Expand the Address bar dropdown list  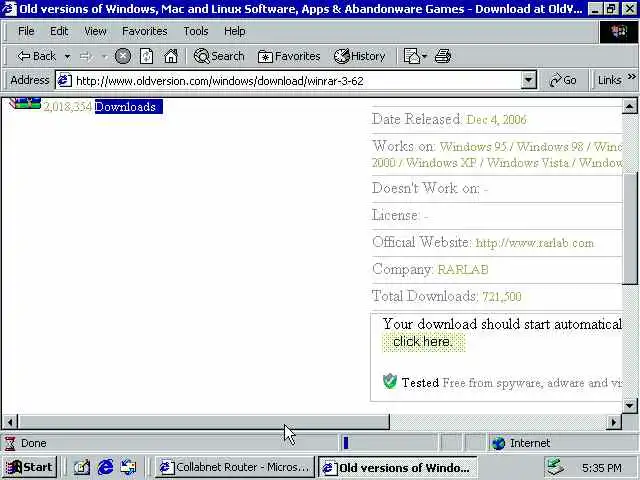click(529, 80)
